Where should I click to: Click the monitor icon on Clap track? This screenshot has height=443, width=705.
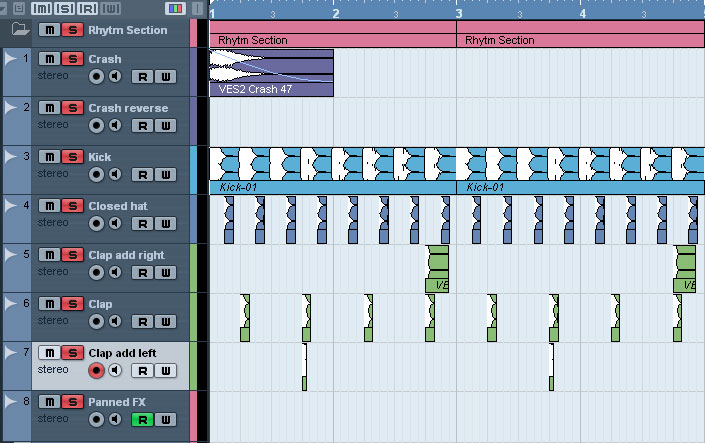point(115,321)
